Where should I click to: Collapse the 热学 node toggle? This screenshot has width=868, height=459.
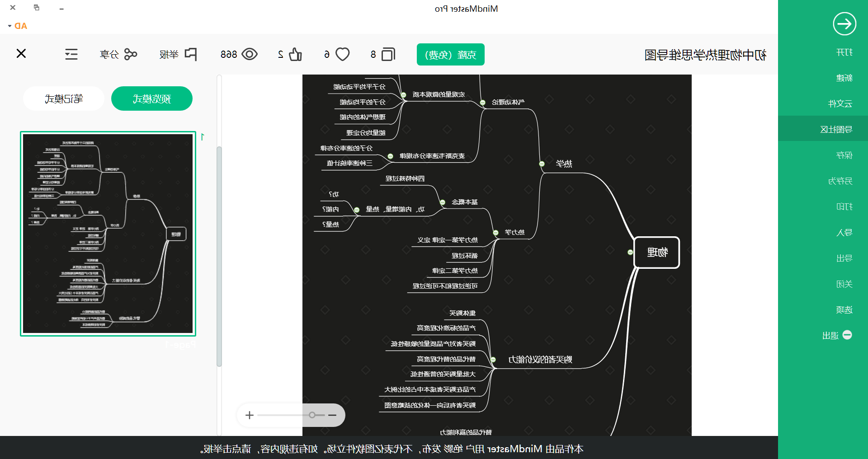[x=542, y=164]
